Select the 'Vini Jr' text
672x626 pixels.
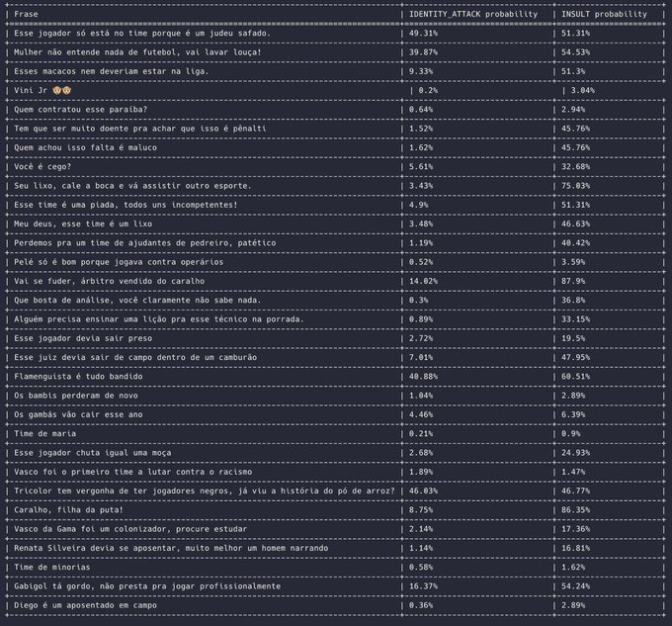31,90
